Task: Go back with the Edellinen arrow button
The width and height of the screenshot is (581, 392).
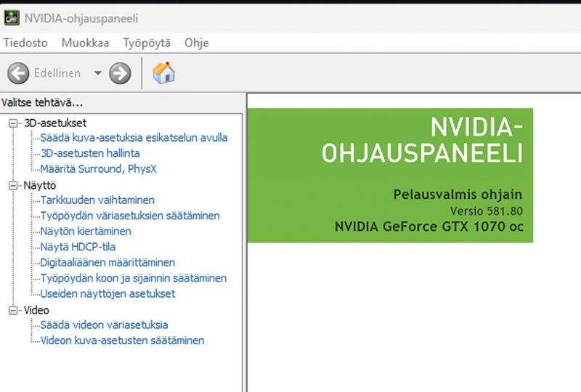Action: tap(18, 73)
